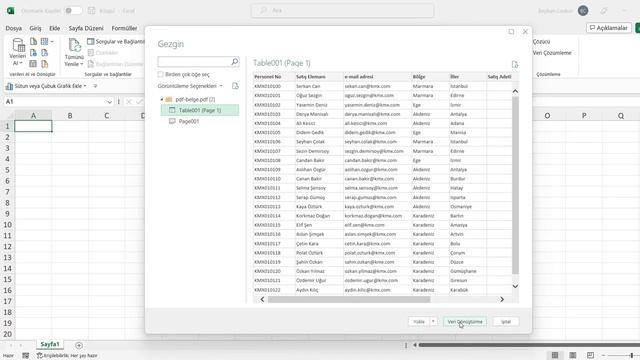Click the Gezgin search input field
Viewport: 640px width, 360px height.
194,62
